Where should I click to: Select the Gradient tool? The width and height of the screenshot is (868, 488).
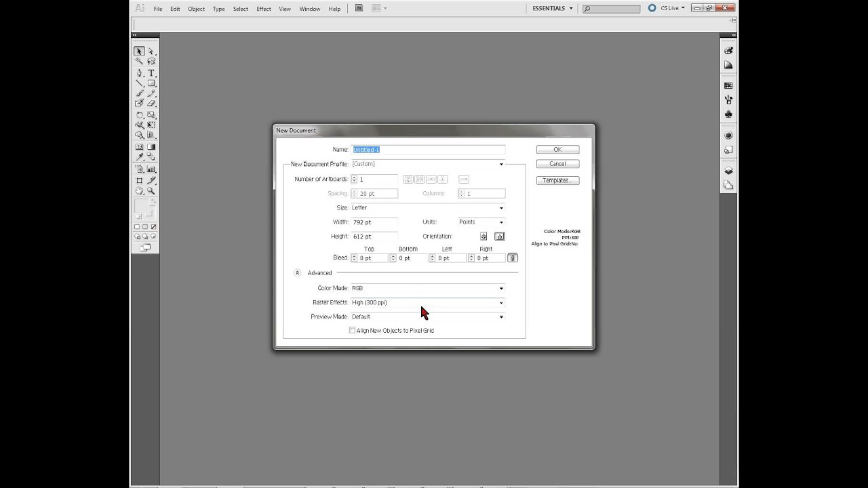tap(151, 146)
